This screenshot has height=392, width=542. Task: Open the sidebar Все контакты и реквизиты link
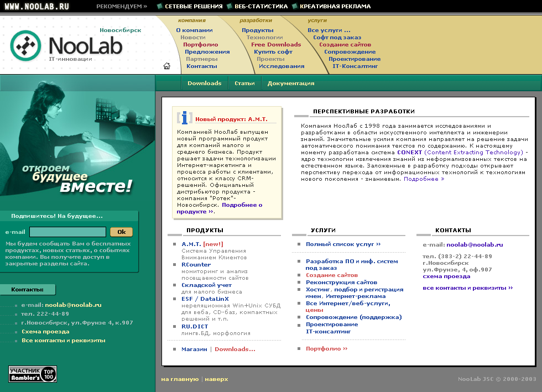[63, 340]
